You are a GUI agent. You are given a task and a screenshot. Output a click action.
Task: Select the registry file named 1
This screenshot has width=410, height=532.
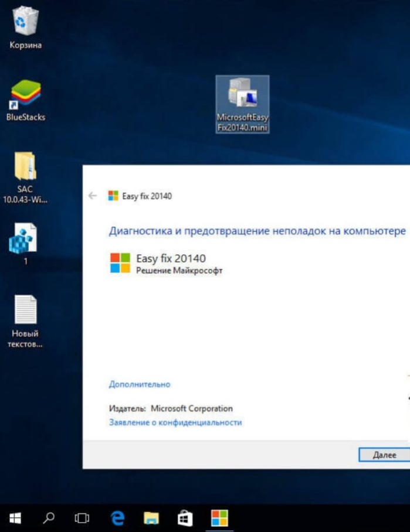pos(24,243)
